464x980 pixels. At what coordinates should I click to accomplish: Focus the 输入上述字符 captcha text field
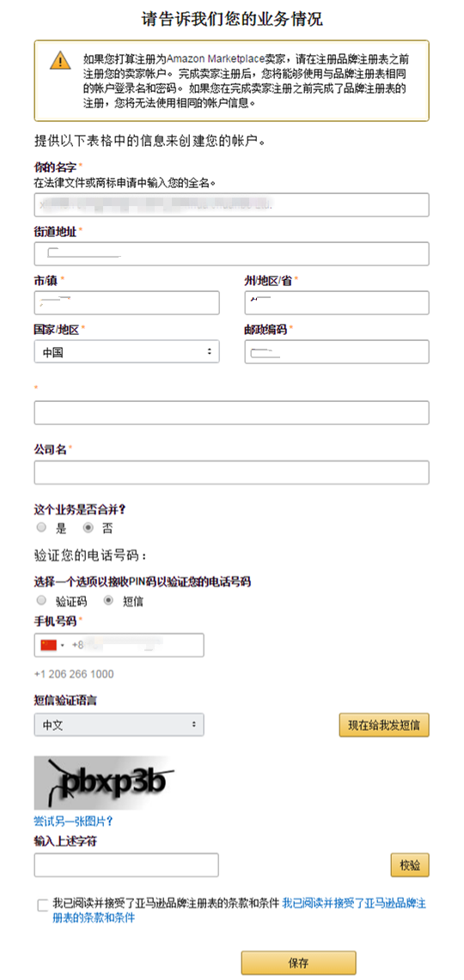[x=126, y=865]
